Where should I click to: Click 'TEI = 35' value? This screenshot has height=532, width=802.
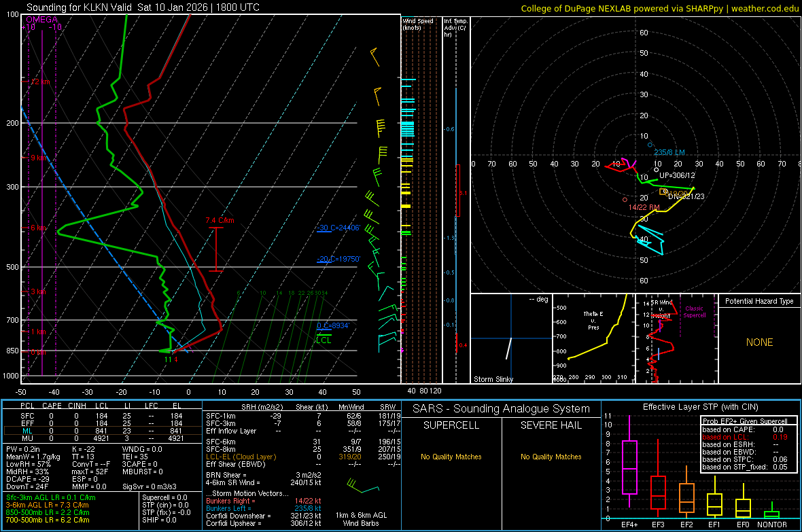point(135,457)
